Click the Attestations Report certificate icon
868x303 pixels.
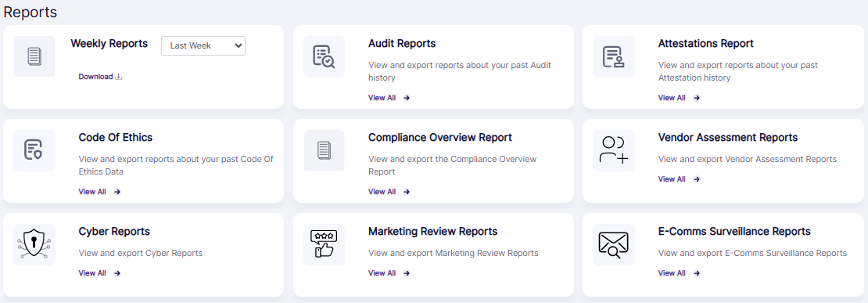click(x=613, y=56)
